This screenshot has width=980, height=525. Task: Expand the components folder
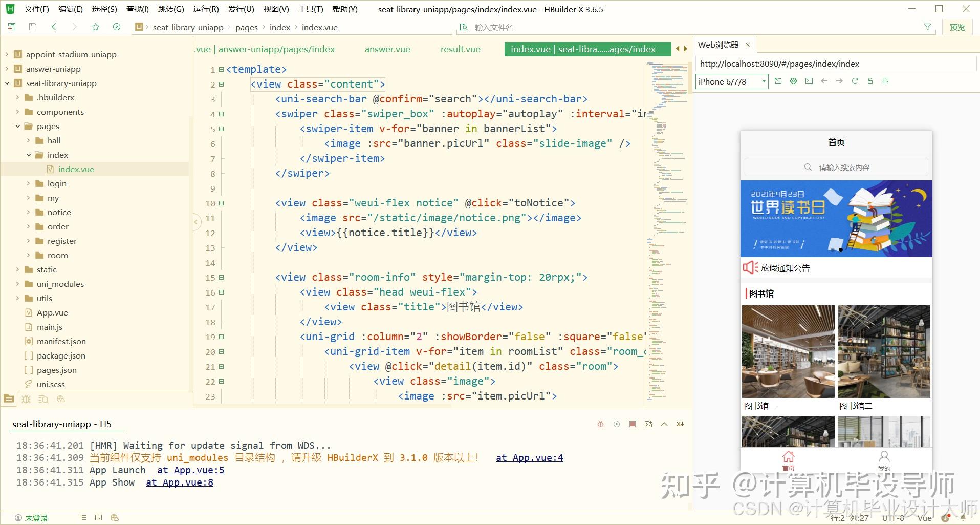(x=17, y=112)
